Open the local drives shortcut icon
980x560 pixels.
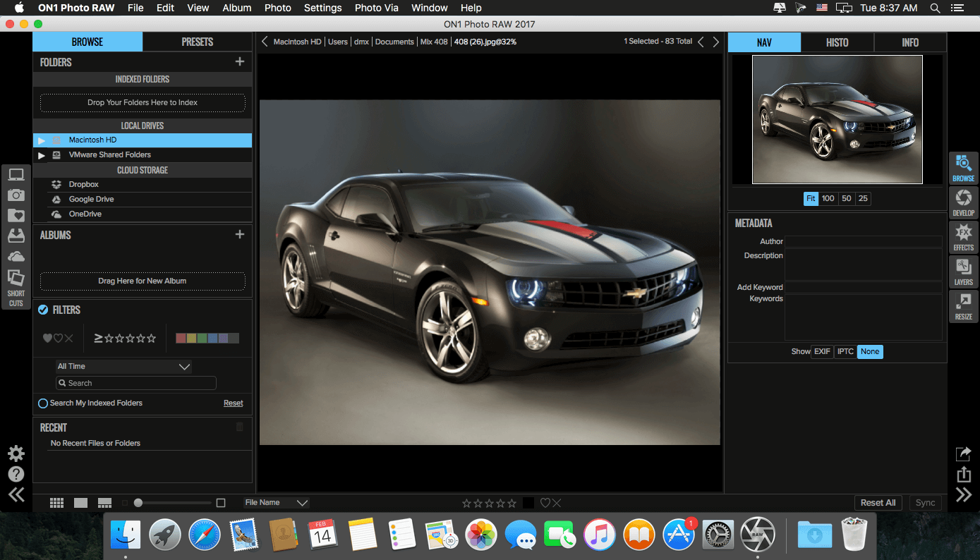pos(16,236)
